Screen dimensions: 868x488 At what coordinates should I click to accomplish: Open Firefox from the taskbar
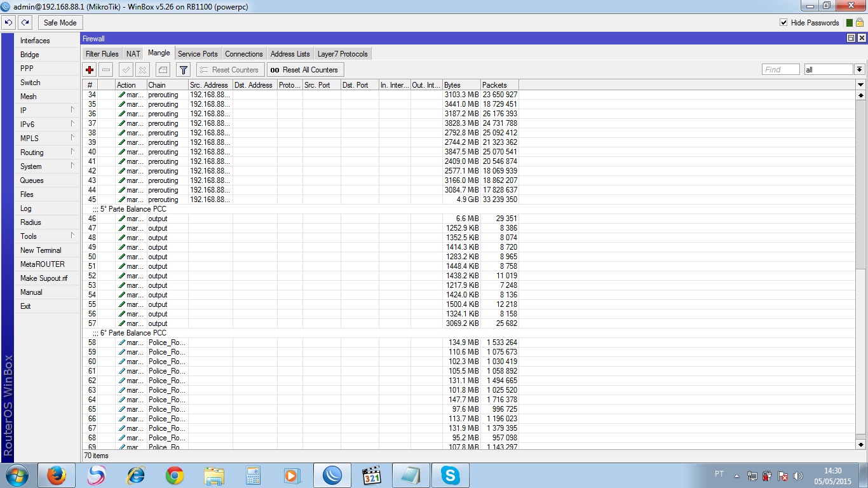coord(57,475)
